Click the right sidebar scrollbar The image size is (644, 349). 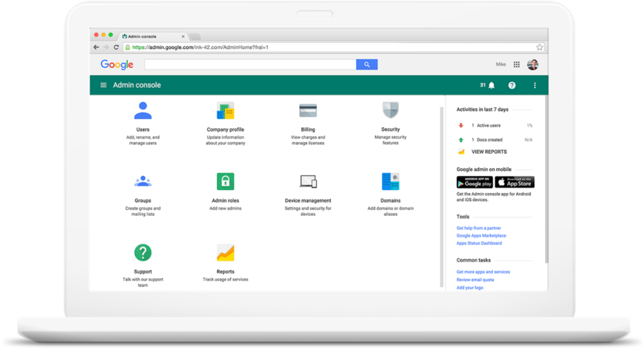click(546, 179)
